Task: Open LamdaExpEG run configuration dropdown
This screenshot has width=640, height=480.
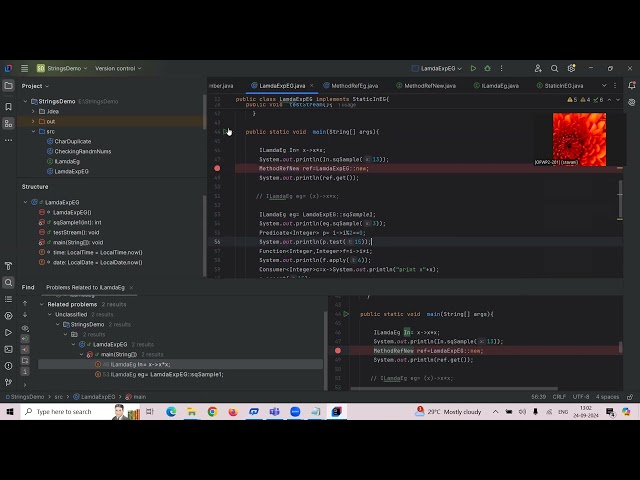Action: [436, 68]
